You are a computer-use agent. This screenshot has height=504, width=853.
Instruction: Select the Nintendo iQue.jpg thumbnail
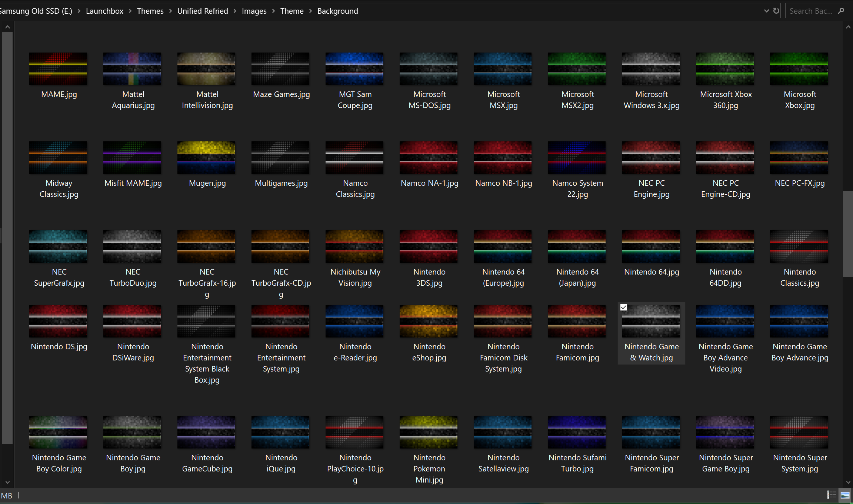click(x=280, y=432)
